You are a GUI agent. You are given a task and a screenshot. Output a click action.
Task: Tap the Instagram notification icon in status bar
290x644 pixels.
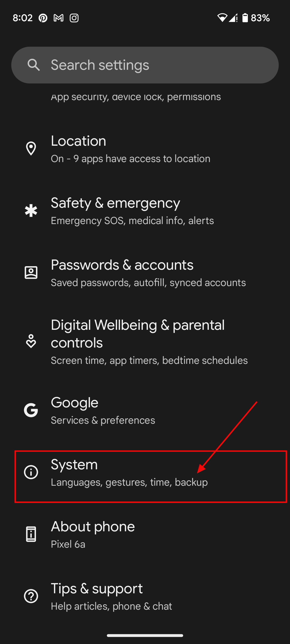click(x=74, y=18)
